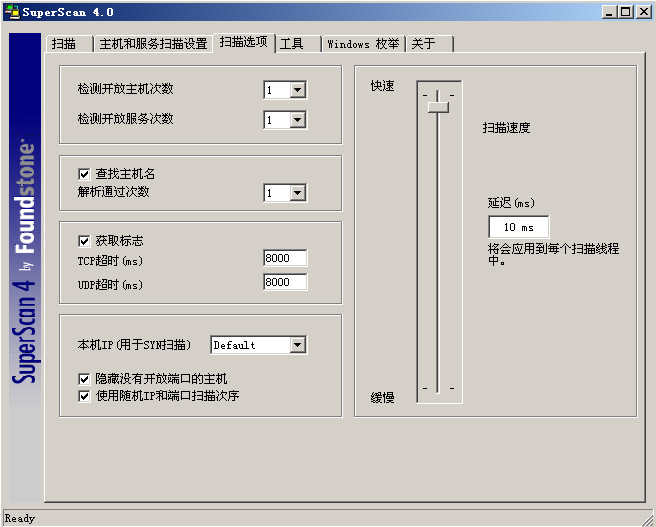Click the window resize grip in status bar
Screen dimensions: 656x527
tap(647, 519)
